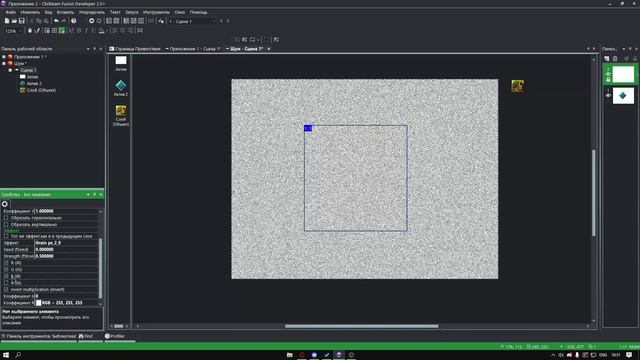Open Windows Start menu
Screen dimensions: 640x360
[6, 355]
